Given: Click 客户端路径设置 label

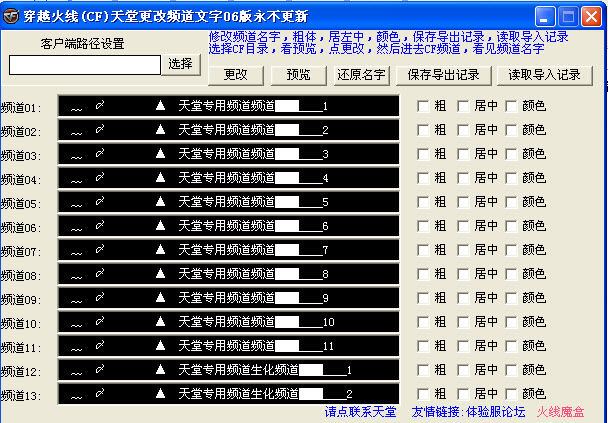Looking at the screenshot, I should (x=83, y=44).
